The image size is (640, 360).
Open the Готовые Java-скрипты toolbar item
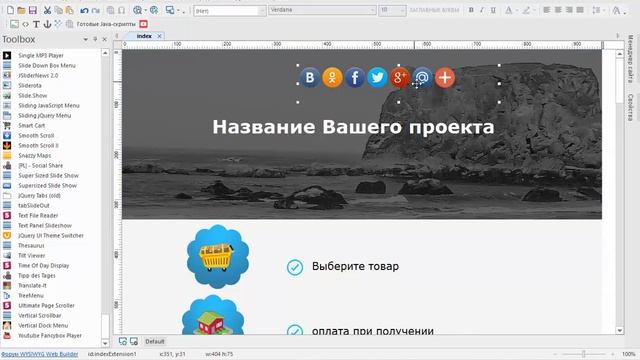(x=106, y=24)
